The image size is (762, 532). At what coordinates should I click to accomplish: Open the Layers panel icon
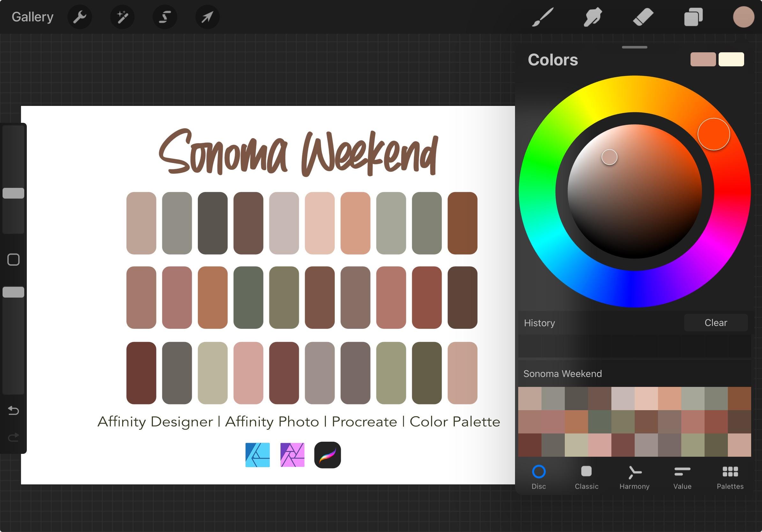pyautogui.click(x=693, y=17)
